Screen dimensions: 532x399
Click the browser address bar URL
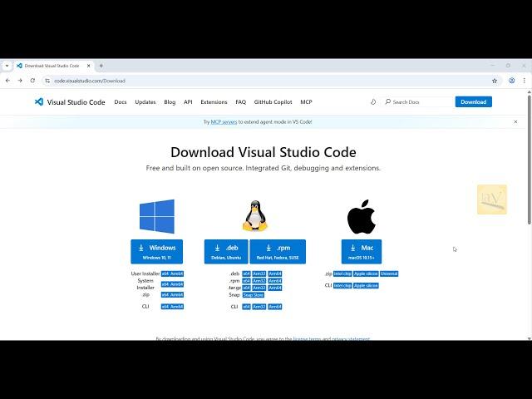90,81
